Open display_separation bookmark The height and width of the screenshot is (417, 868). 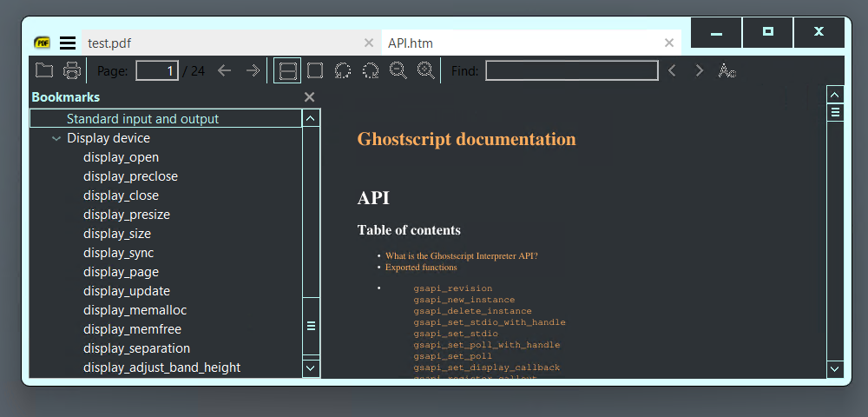click(x=137, y=348)
